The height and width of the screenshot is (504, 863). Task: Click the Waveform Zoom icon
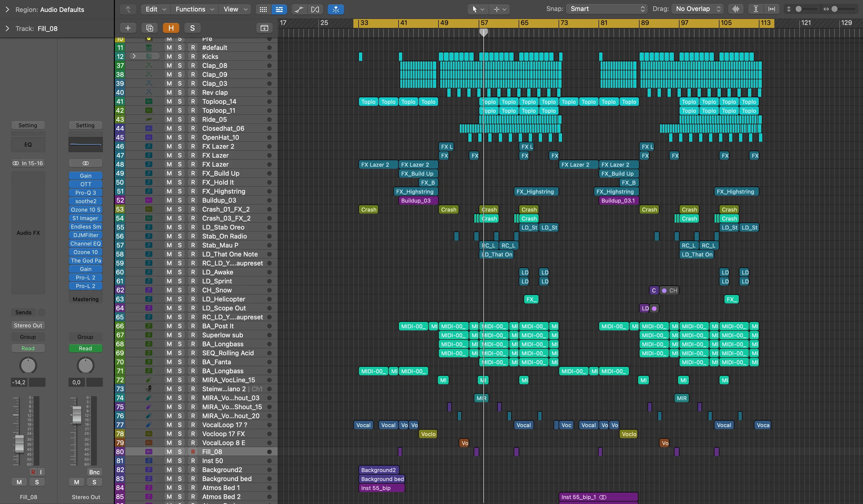[736, 9]
